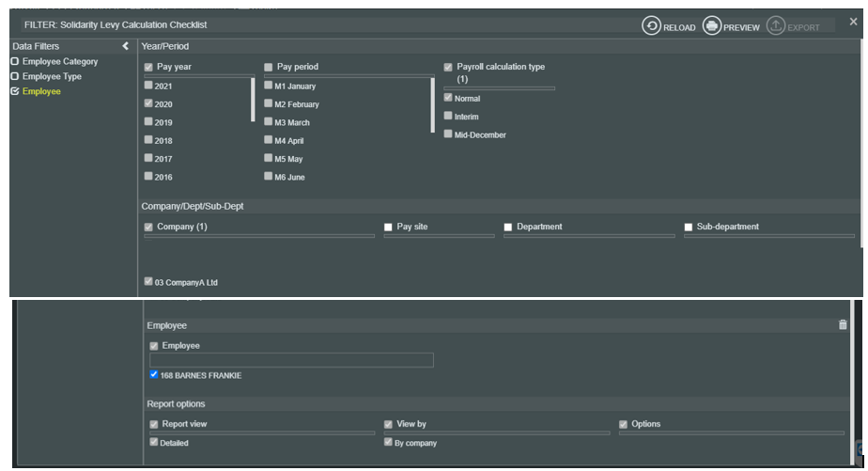
Task: Select Employee Type data filter
Action: (15, 77)
